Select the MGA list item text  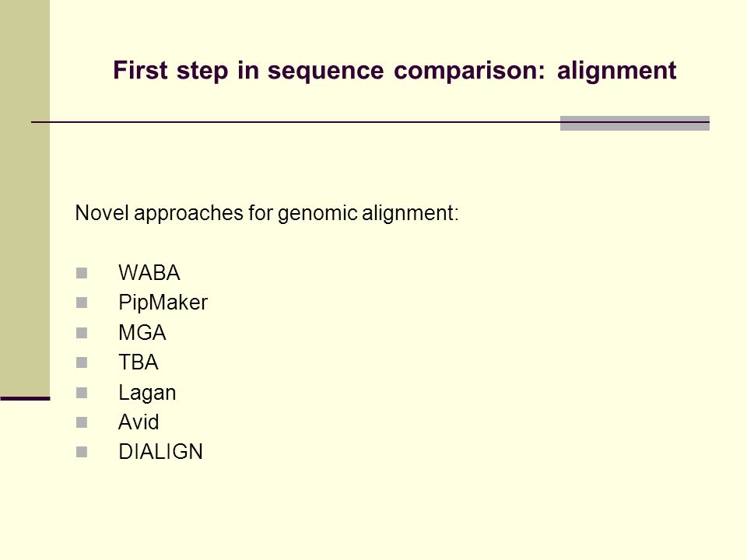pos(142,332)
